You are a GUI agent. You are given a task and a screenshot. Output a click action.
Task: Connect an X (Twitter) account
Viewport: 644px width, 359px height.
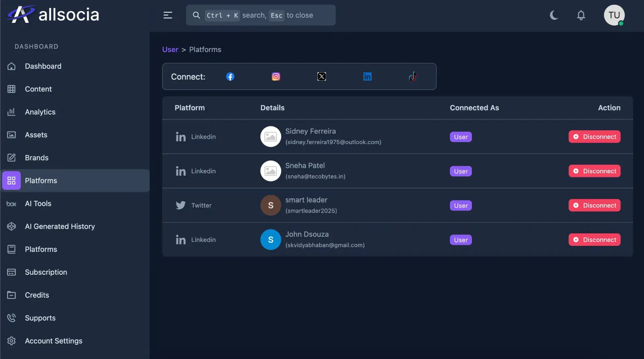pyautogui.click(x=322, y=77)
